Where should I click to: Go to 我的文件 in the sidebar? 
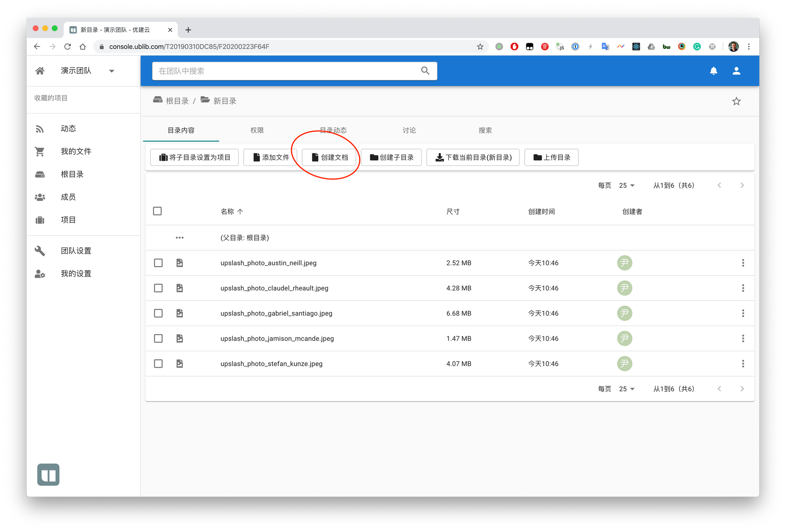click(x=75, y=152)
